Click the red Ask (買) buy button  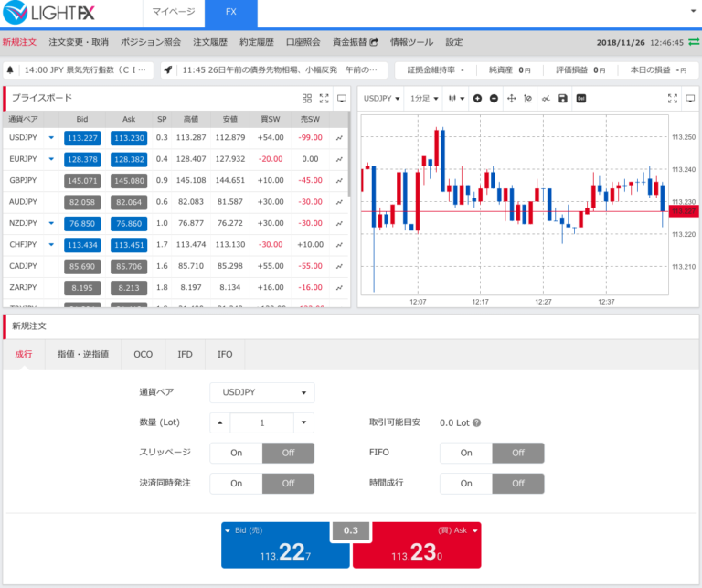pyautogui.click(x=417, y=545)
